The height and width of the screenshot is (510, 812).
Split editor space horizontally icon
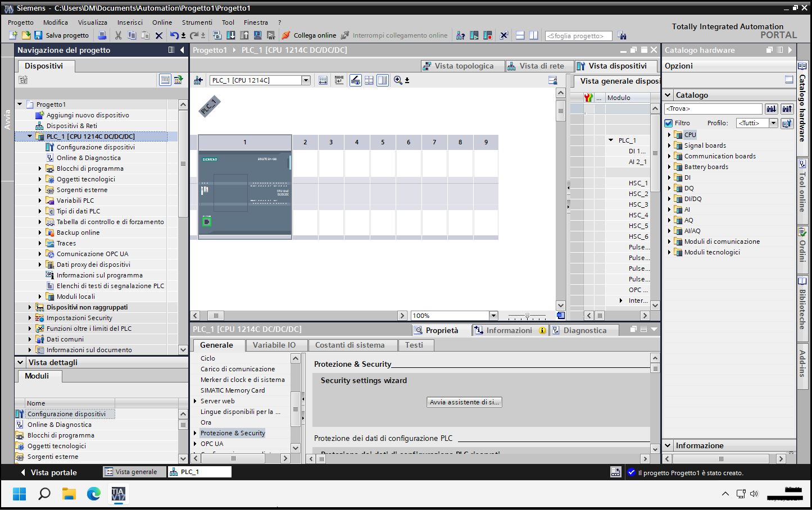pos(520,35)
